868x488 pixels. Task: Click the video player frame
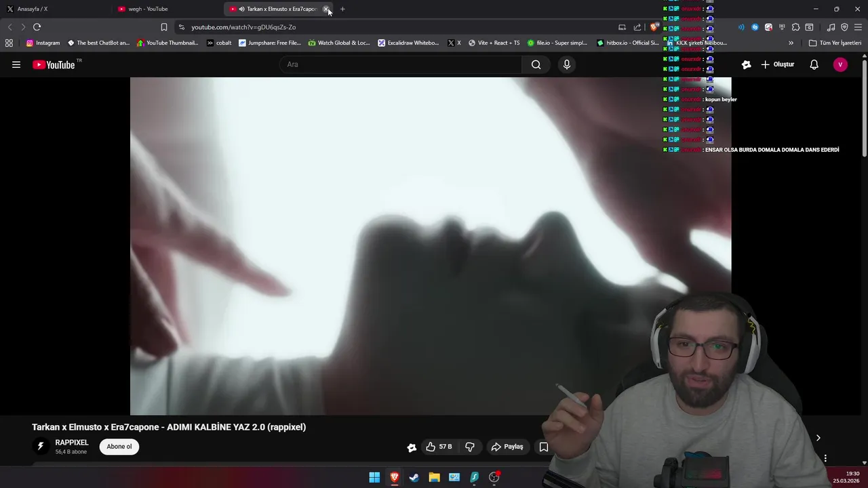431,246
